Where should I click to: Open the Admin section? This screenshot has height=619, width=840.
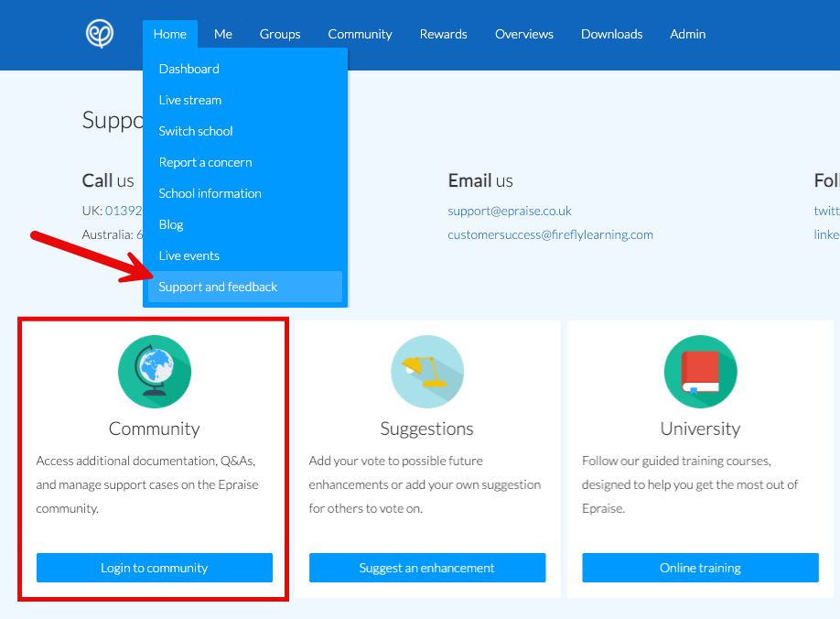pos(687,34)
